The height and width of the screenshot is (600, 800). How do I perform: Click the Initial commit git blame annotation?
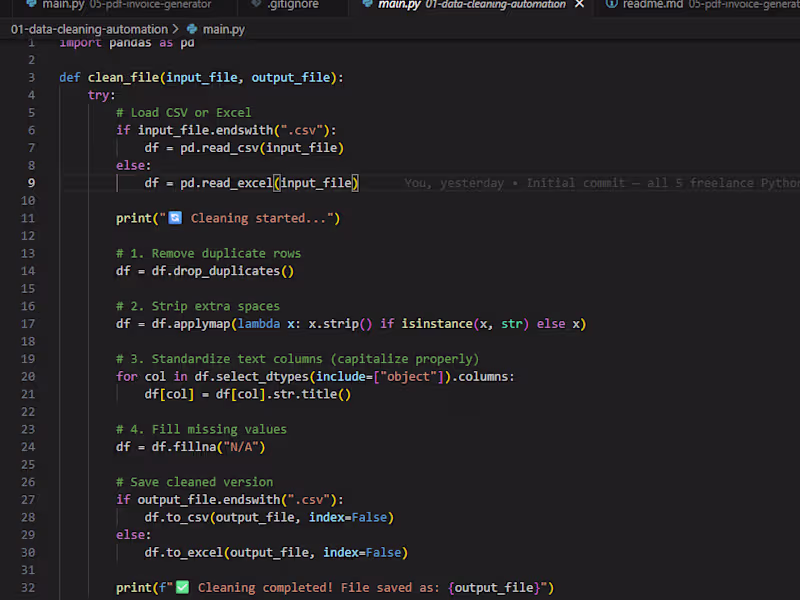[573, 182]
